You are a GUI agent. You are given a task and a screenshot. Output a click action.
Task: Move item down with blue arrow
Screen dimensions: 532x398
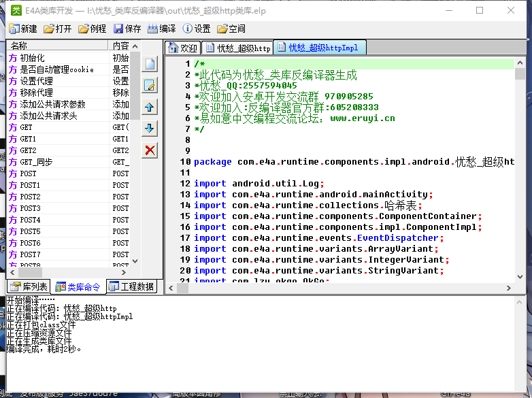pyautogui.click(x=150, y=129)
